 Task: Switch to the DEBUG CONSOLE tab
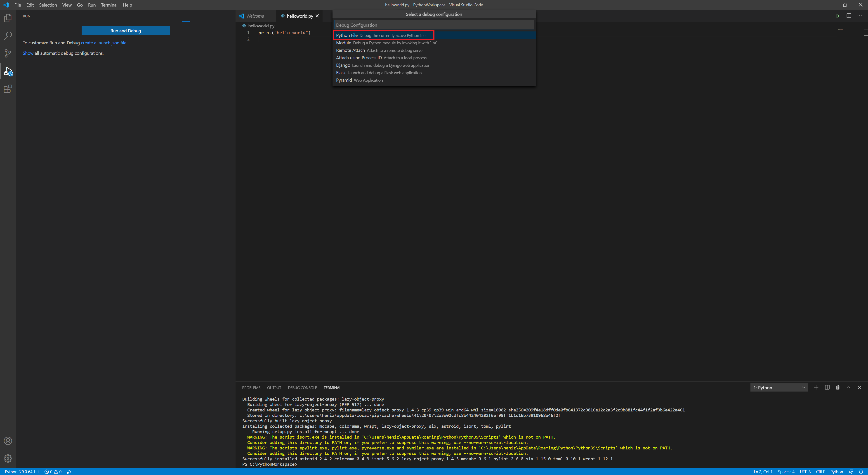click(x=302, y=388)
